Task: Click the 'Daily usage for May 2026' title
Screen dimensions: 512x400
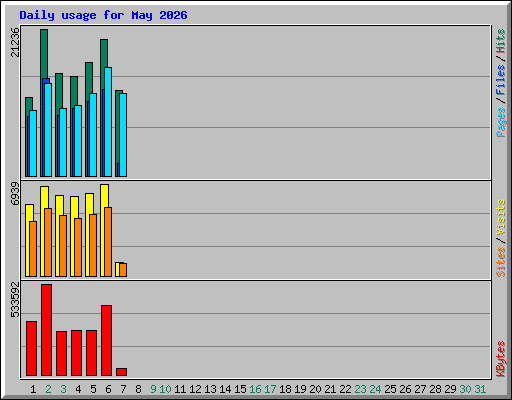Action: 103,15
